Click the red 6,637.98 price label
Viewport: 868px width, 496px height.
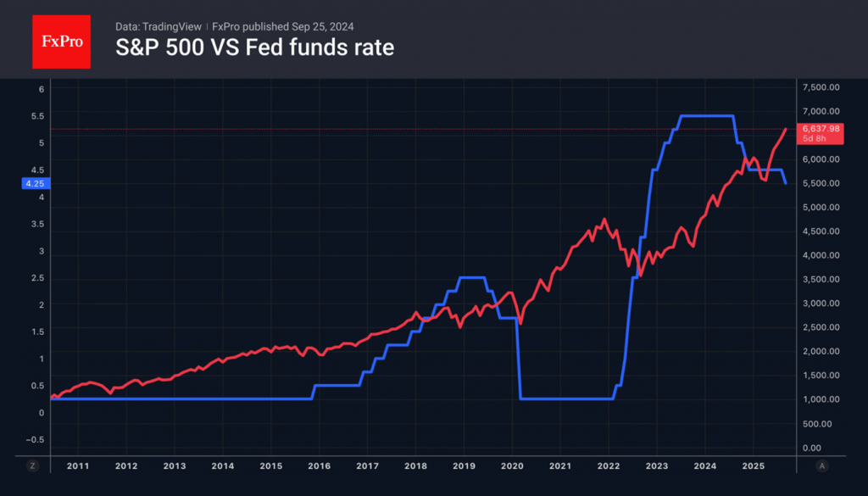821,128
